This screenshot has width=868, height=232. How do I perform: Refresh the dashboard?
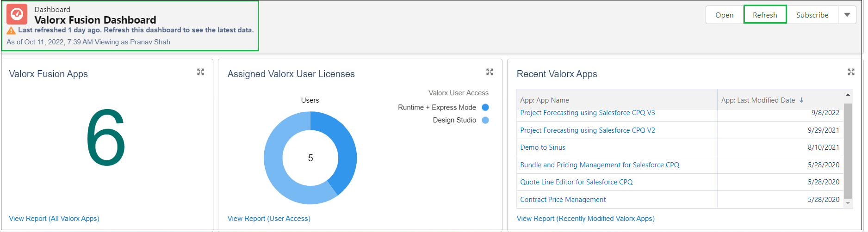pyautogui.click(x=765, y=15)
